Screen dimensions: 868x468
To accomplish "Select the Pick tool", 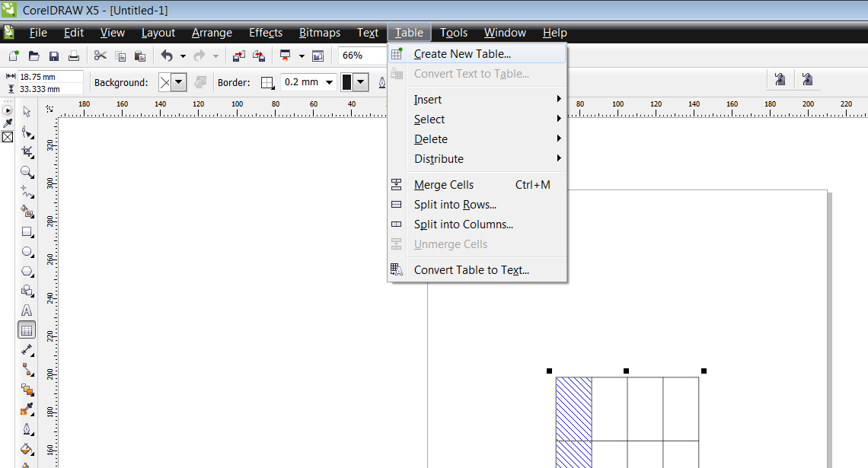I will tap(27, 112).
